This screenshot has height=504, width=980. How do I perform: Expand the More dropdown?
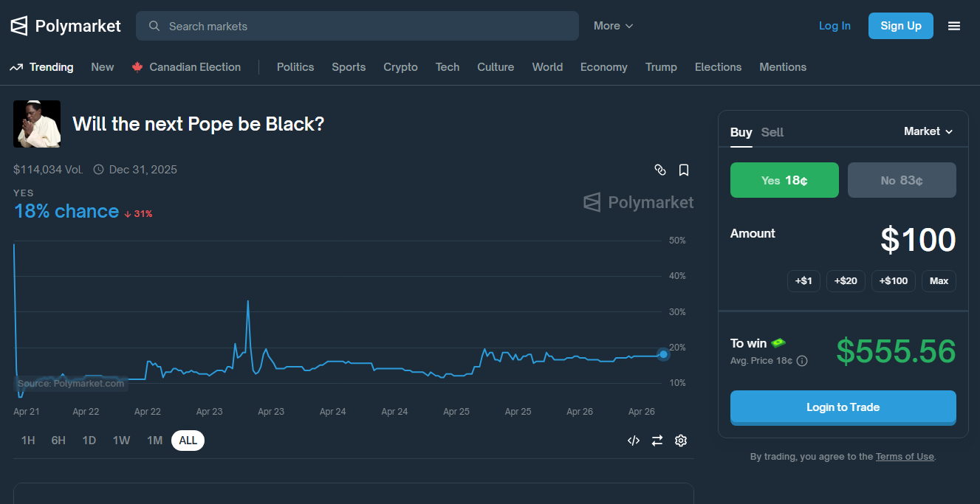tap(613, 26)
